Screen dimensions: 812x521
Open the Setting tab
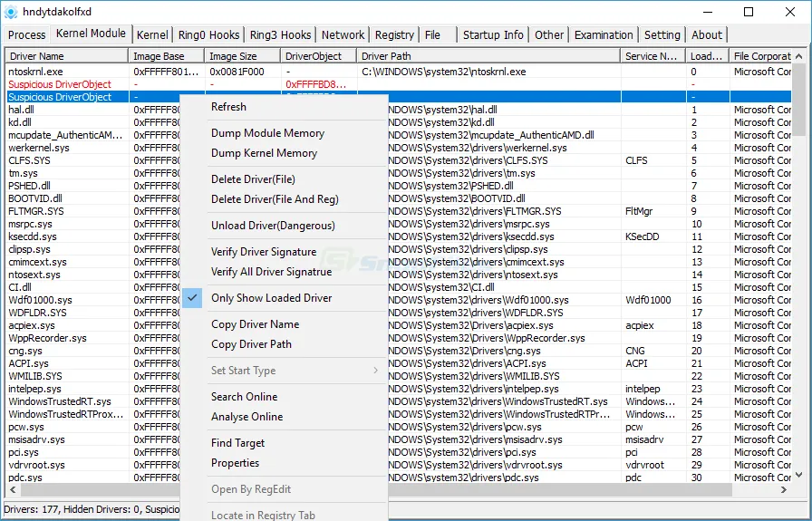[662, 34]
